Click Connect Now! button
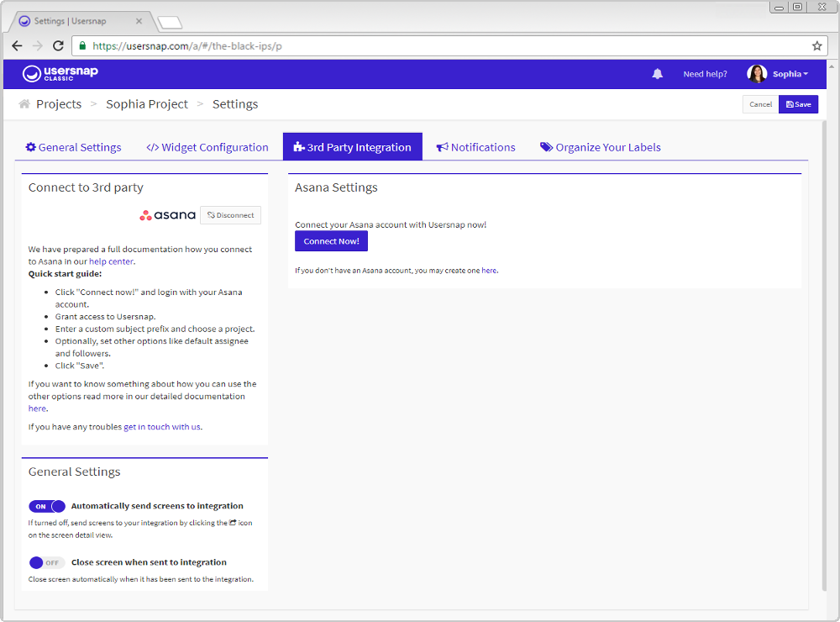840x622 pixels. click(331, 241)
